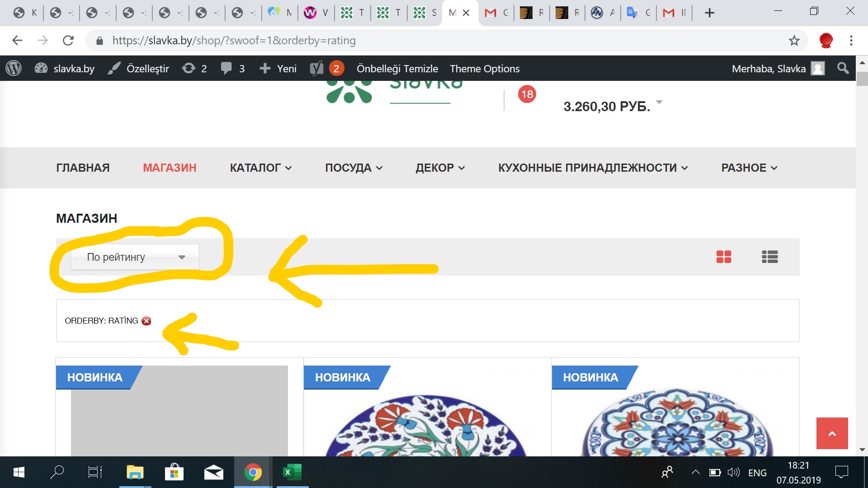Switch to list view icon
This screenshot has height=488, width=868.
pyautogui.click(x=769, y=257)
